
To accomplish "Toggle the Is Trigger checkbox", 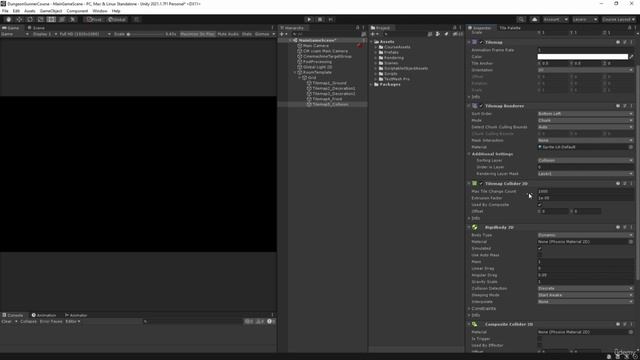I will [540, 338].
